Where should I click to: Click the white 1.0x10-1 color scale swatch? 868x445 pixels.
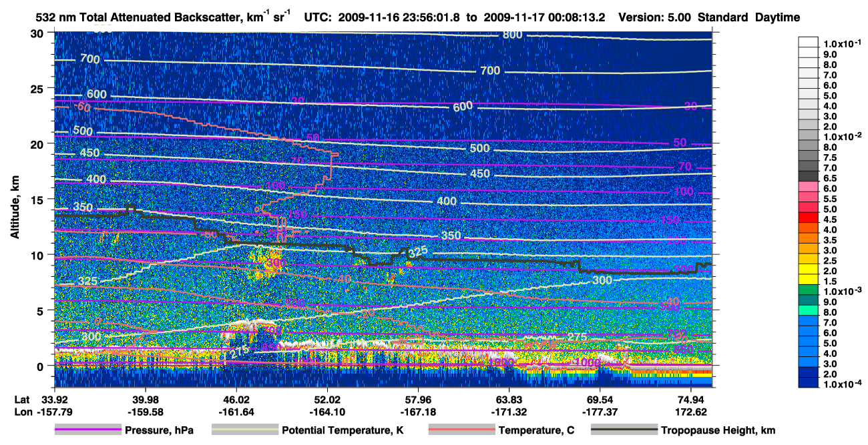[809, 41]
